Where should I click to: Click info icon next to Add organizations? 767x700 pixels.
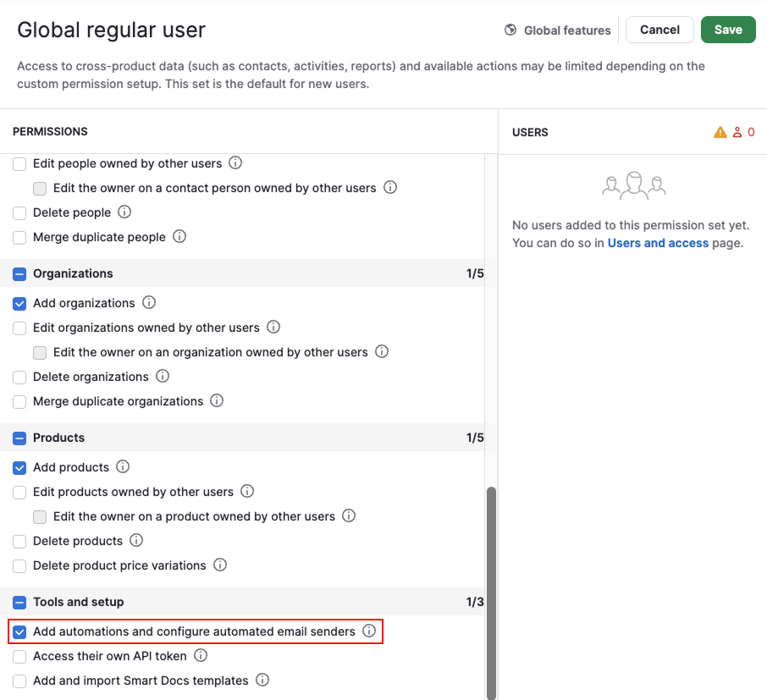point(149,303)
